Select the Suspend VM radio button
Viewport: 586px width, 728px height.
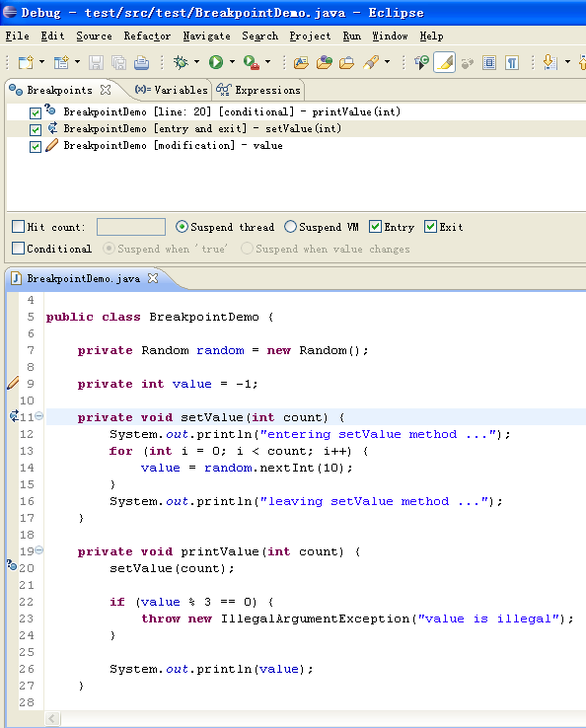(x=290, y=227)
